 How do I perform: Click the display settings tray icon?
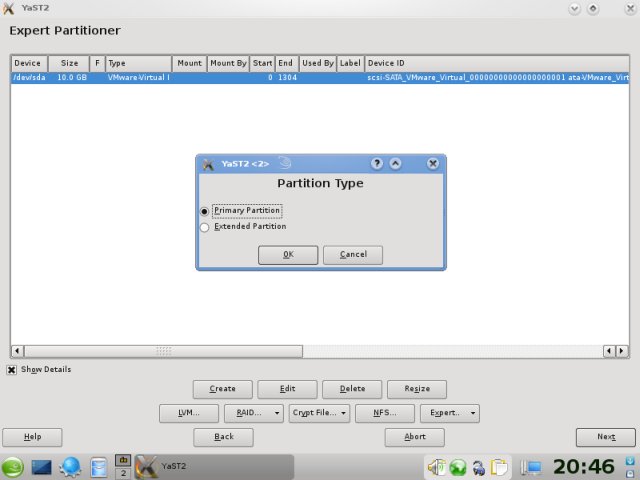531,468
